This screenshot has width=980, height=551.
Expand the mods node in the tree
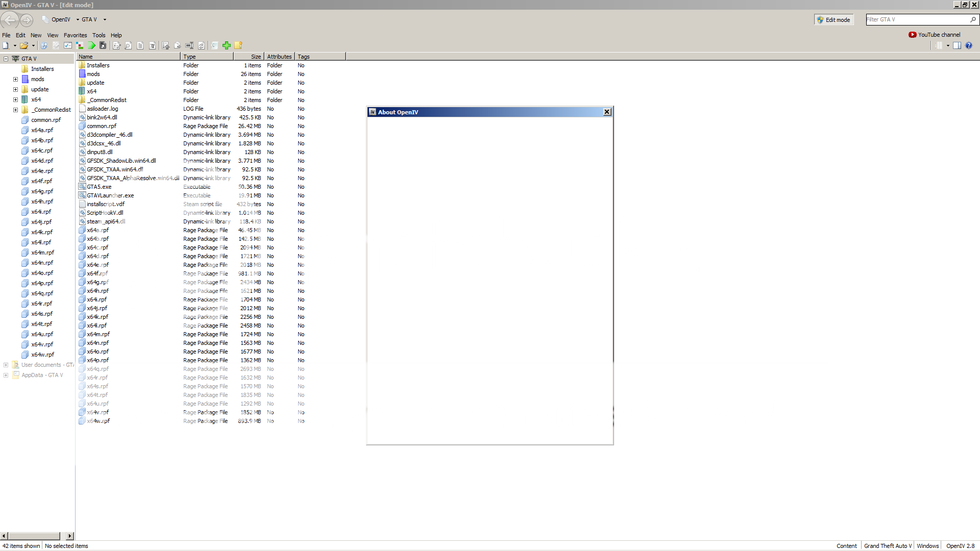click(15, 79)
